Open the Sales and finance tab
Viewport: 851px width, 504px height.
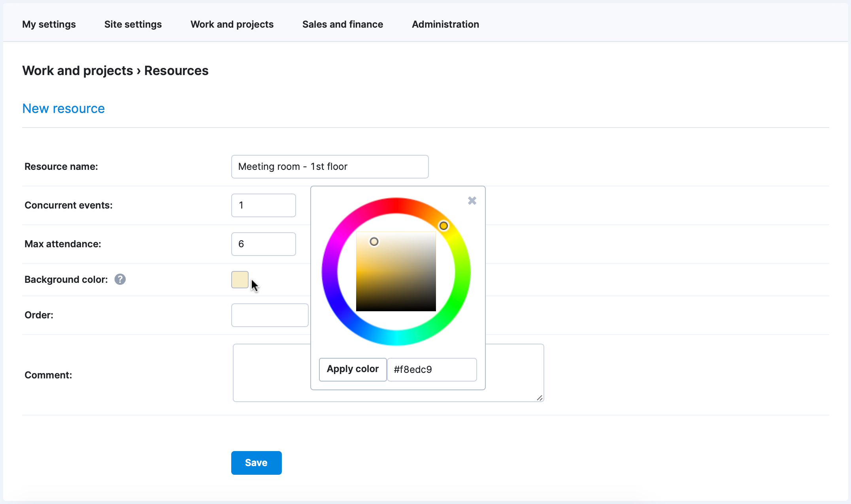[x=343, y=24]
